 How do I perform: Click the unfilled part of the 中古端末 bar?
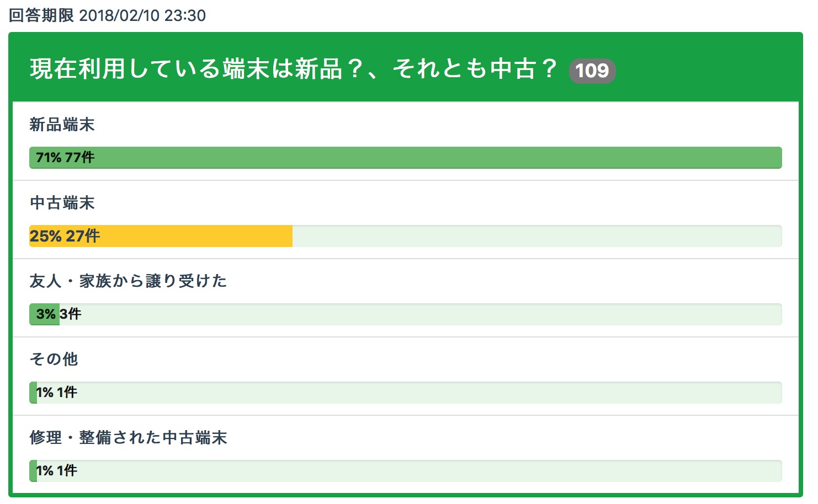tap(535, 236)
